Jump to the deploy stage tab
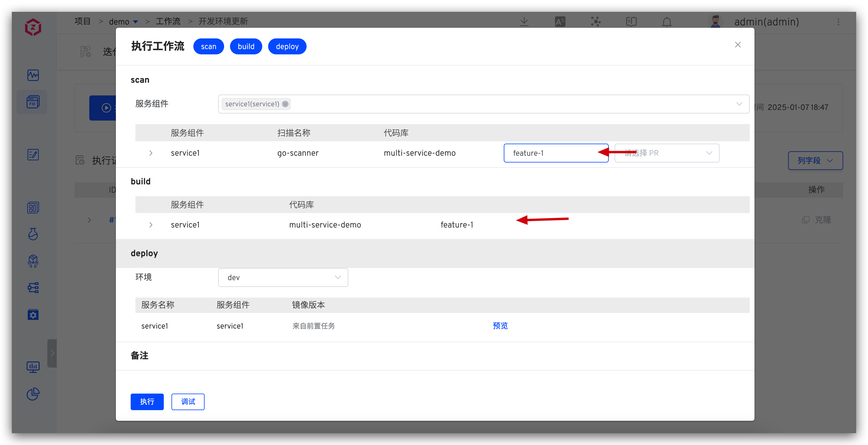The width and height of the screenshot is (868, 445). pyautogui.click(x=287, y=46)
